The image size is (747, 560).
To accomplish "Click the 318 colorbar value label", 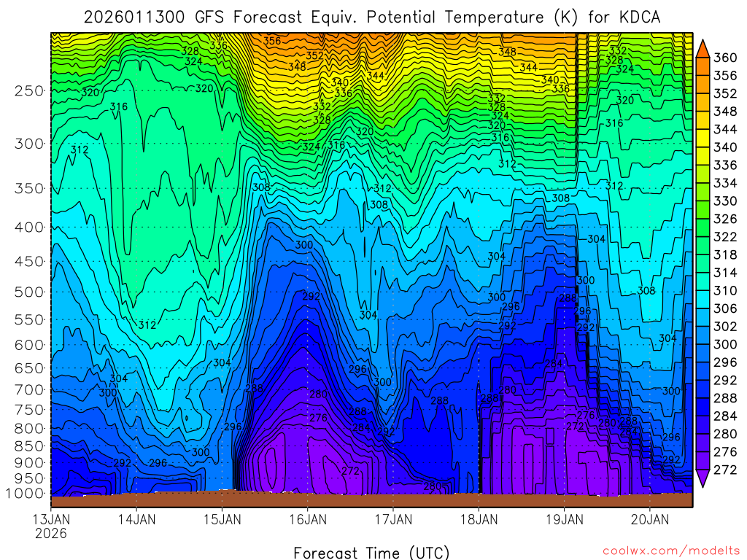I will click(725, 254).
